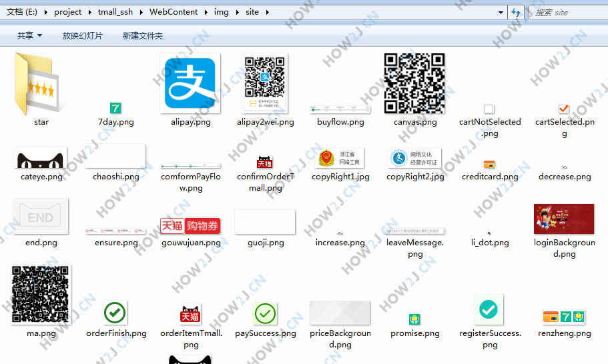Click the 新建文件夹 new folder button
Image resolution: width=608 pixels, height=364 pixels.
143,35
